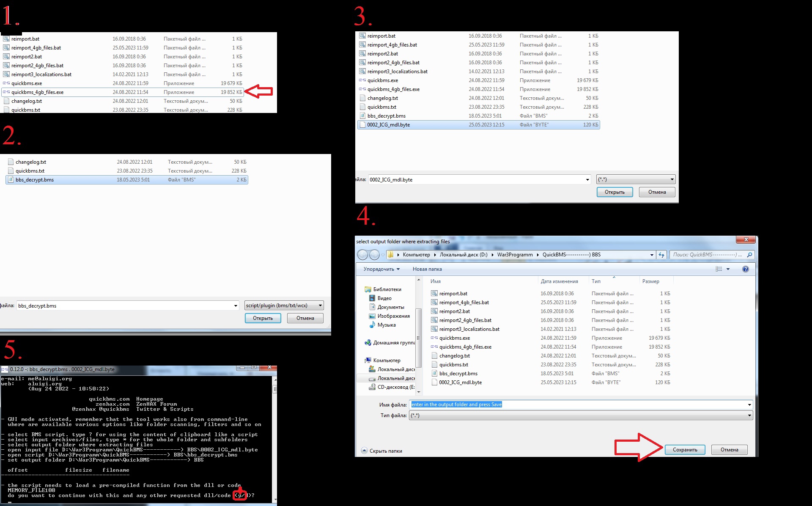The height and width of the screenshot is (506, 812).
Task: Sort files by the Дата изменения column
Action: (559, 281)
